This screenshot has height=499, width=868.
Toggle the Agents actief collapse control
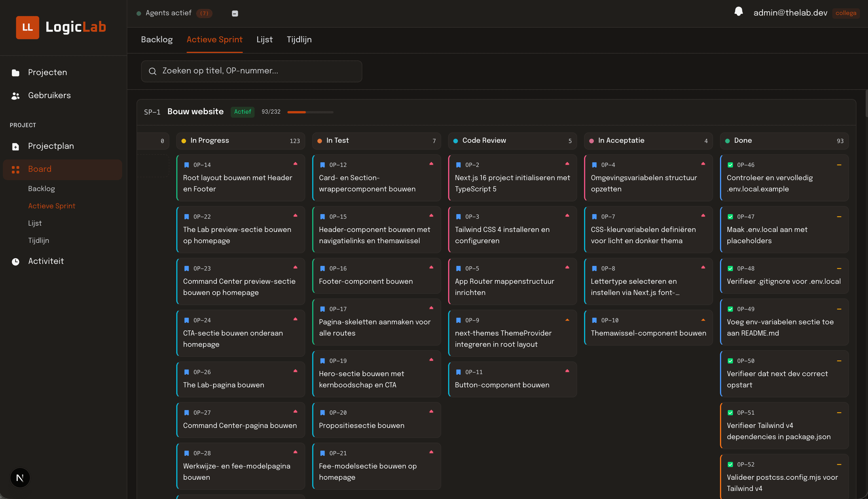point(235,13)
